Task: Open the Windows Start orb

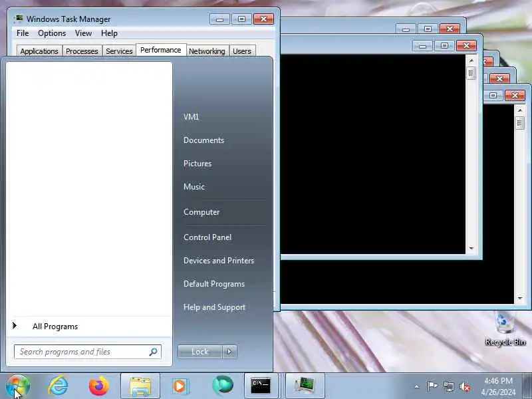Action: tap(18, 386)
